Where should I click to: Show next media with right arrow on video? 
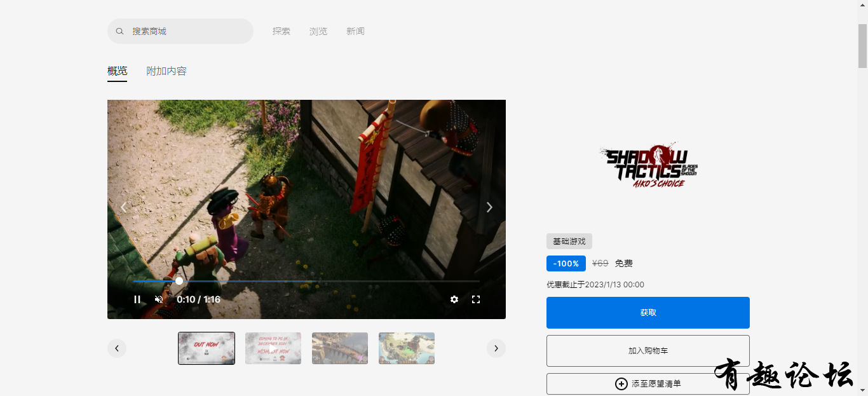pyautogui.click(x=489, y=207)
